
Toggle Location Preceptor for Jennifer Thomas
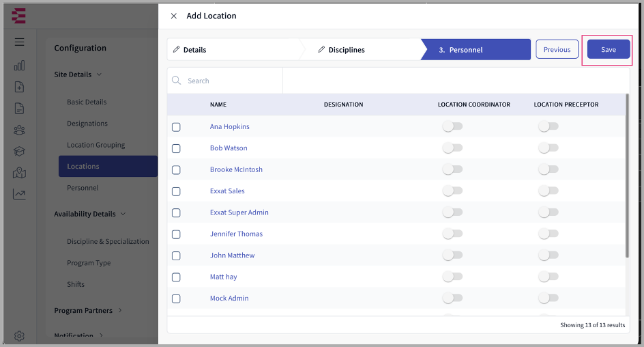click(x=548, y=234)
